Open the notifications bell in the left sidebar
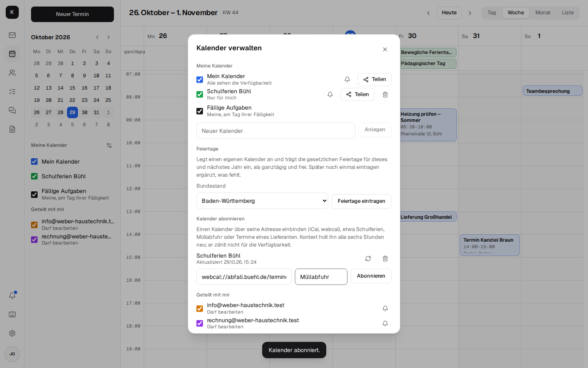The width and height of the screenshot is (588, 368). tap(12, 295)
